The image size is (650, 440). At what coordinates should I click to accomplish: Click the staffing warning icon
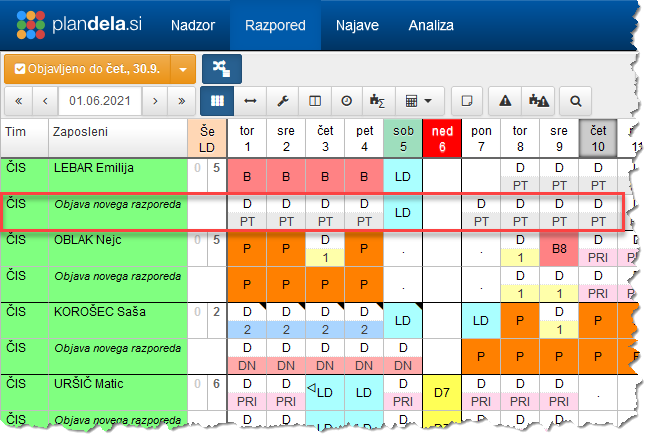(539, 101)
